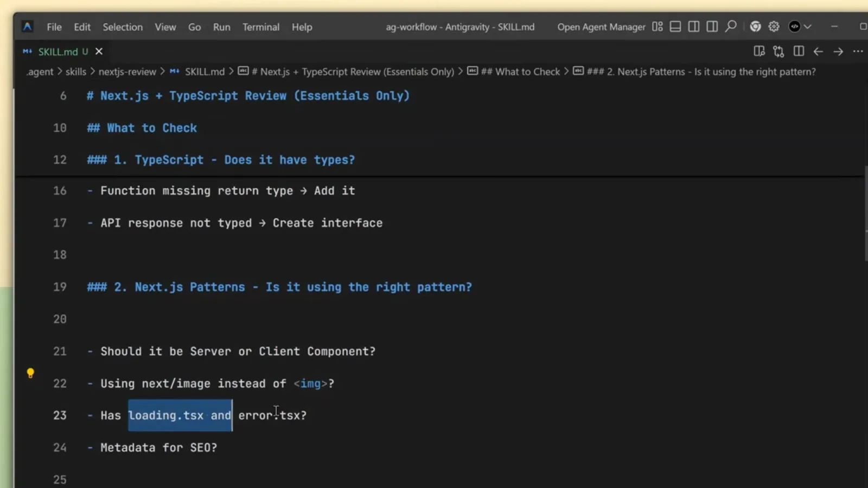868x488 pixels.
Task: Minimize the Antigravity window
Action: pyautogui.click(x=834, y=27)
